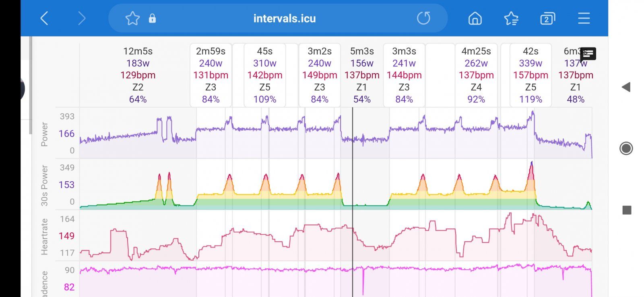Tap the browser forward arrow
Viewport: 644px width, 297px height.
[82, 18]
